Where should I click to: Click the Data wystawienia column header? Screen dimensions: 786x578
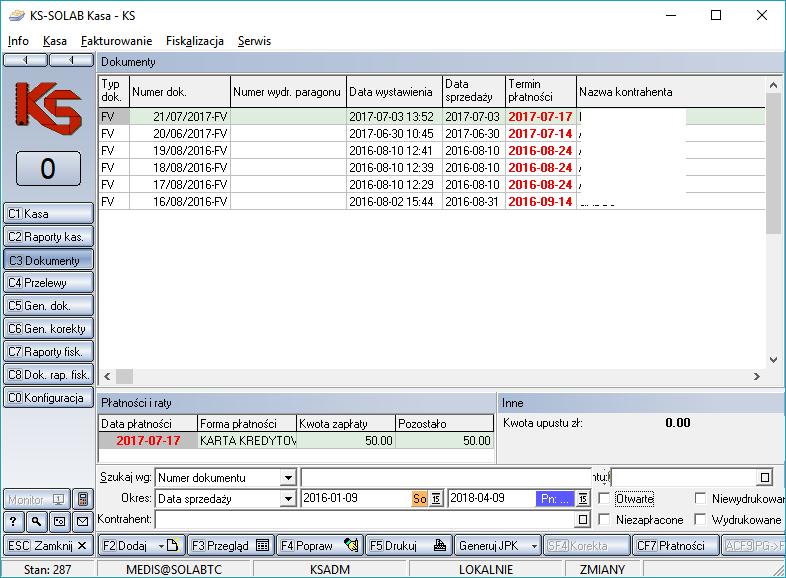(x=395, y=91)
